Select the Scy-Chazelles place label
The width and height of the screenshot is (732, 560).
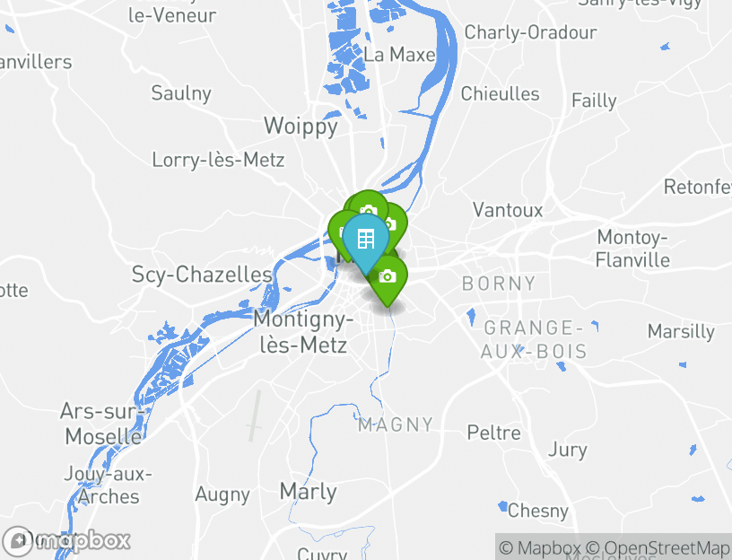(202, 274)
